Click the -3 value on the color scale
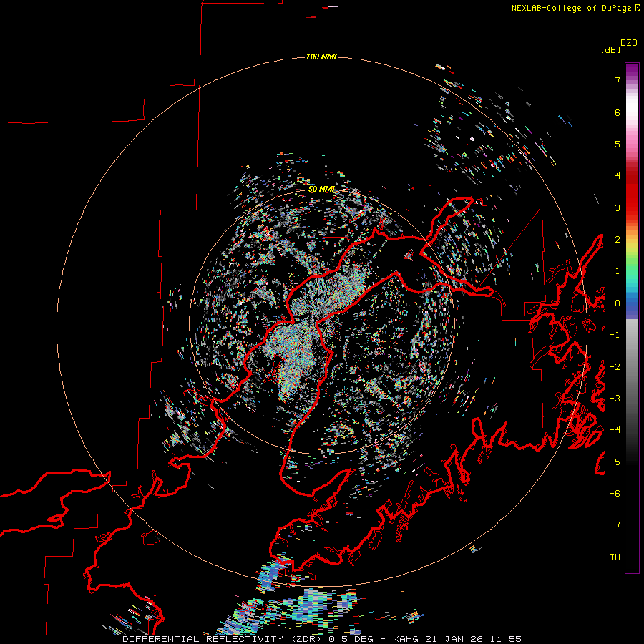Viewport: 644px width, 644px height. [x=615, y=399]
